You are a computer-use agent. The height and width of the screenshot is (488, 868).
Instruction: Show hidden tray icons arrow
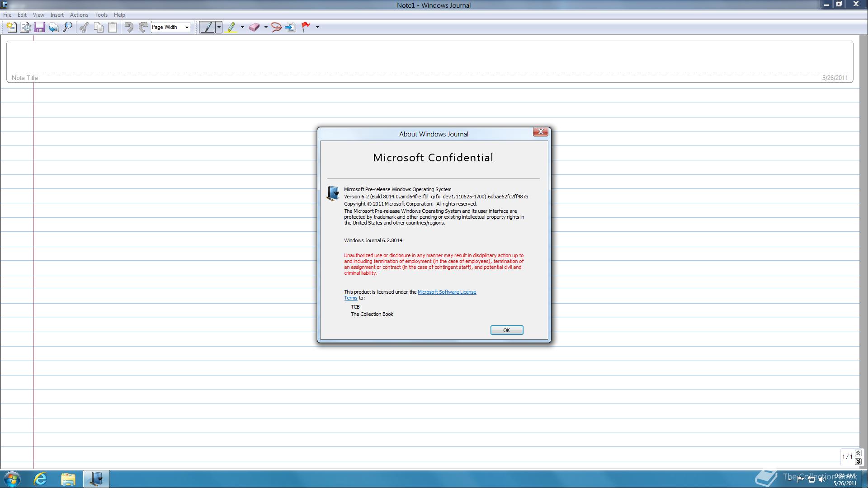point(789,479)
